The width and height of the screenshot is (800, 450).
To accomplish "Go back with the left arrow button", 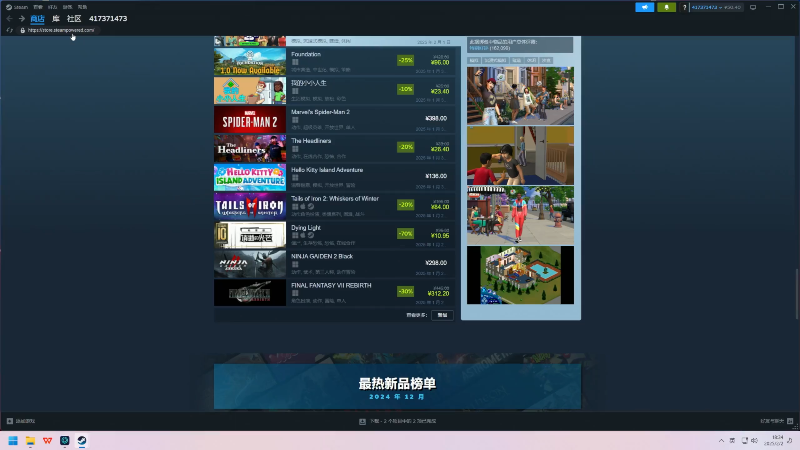I will pos(9,18).
